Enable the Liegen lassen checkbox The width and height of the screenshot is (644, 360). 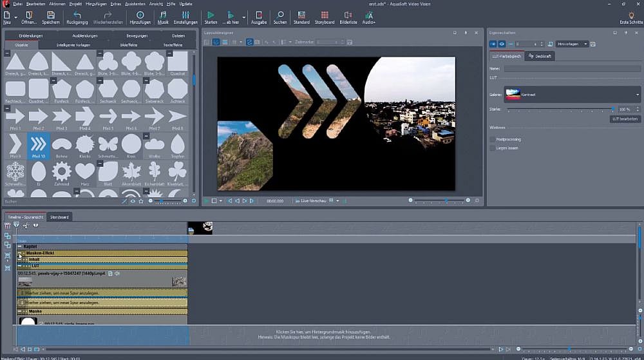493,148
